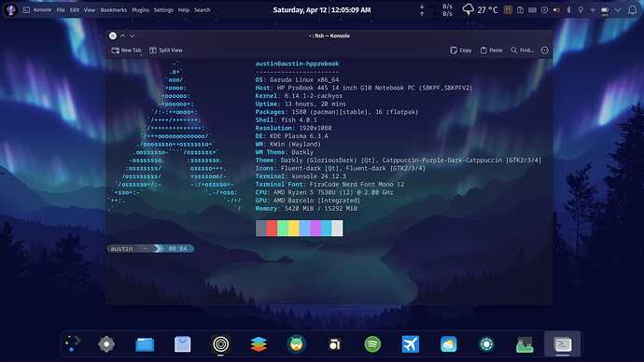The height and width of the screenshot is (362, 644).
Task: Click the 'Shell: fish 4.0.1' line
Action: [286, 119]
